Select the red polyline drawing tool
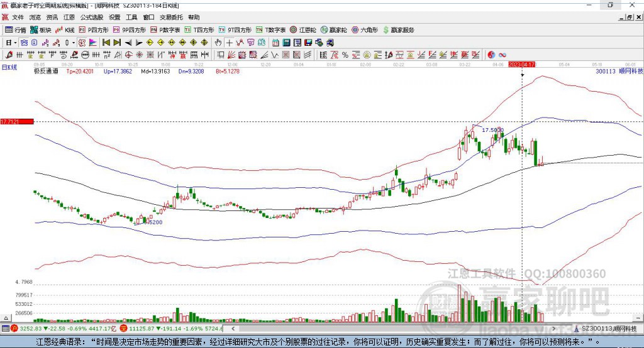Image resolution: width=644 pixels, height=348 pixels. pyautogui.click(x=240, y=43)
